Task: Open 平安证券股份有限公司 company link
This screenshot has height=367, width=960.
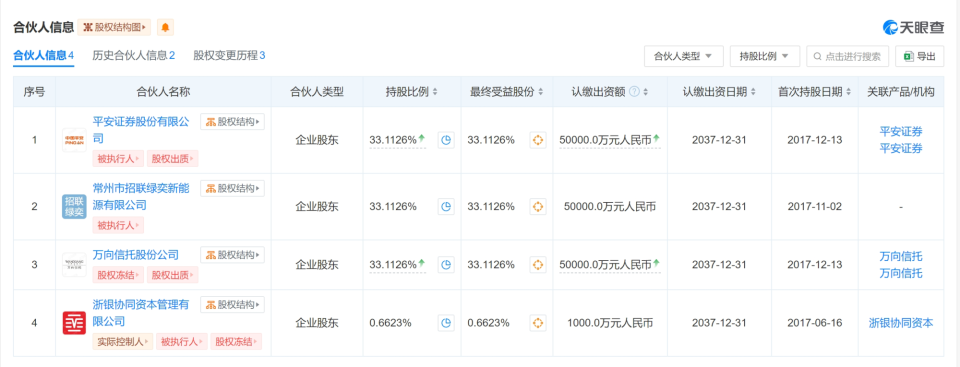Action: click(141, 130)
